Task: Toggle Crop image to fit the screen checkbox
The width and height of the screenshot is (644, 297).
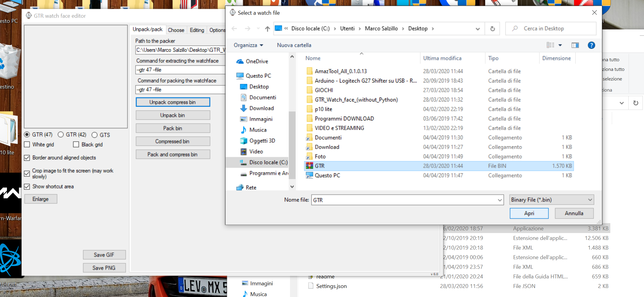Action: [27, 173]
